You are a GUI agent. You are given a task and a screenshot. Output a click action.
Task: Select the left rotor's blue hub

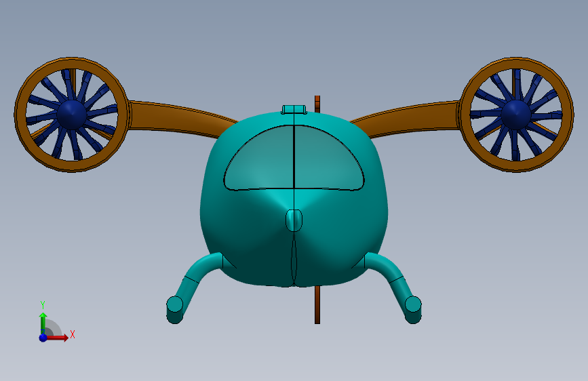tap(72, 114)
